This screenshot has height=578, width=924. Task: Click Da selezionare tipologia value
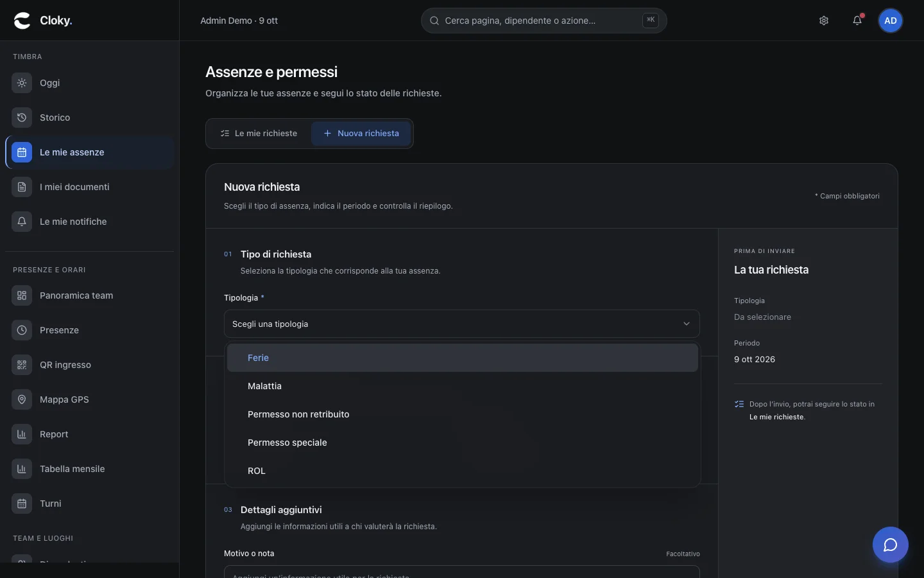point(762,317)
